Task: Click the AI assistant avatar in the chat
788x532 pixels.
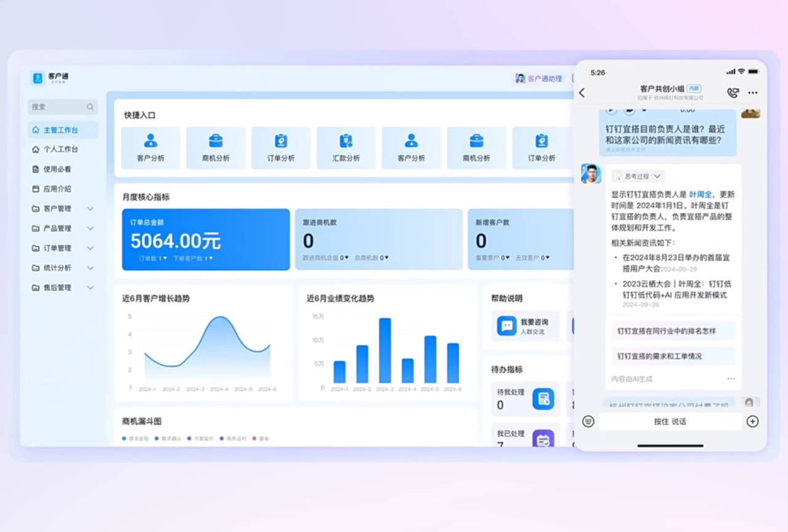Action: [x=591, y=174]
